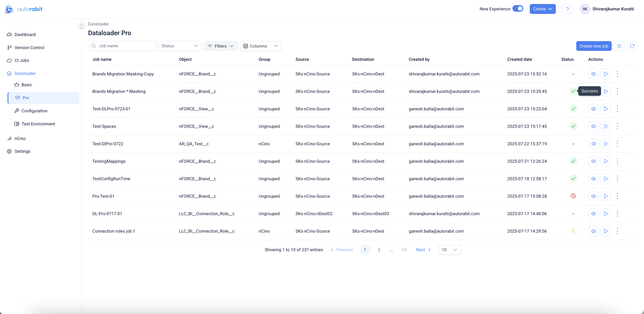Go to CI Jobs in the sidebar
Image resolution: width=644 pixels, height=314 pixels.
(x=22, y=60)
